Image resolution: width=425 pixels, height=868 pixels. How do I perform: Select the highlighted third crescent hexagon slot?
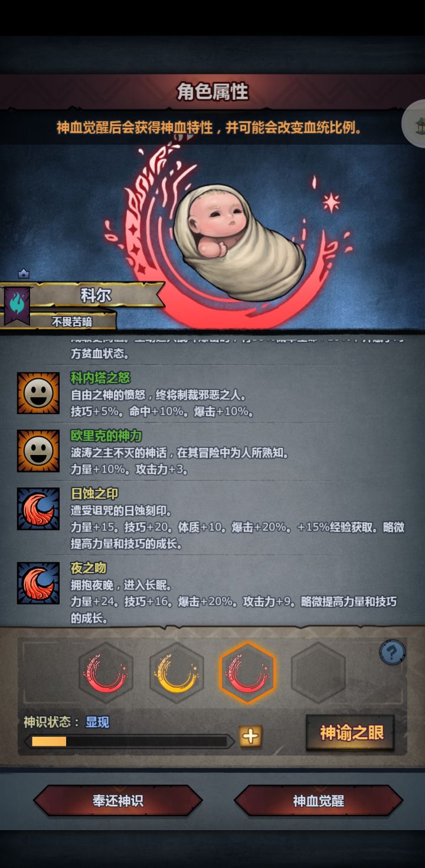click(247, 672)
